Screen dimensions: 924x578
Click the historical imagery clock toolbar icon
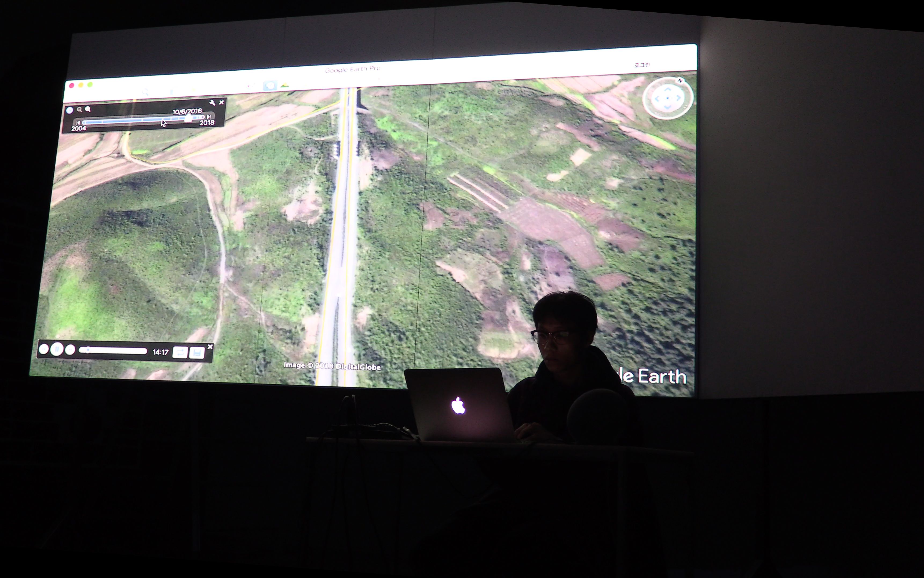[x=270, y=86]
